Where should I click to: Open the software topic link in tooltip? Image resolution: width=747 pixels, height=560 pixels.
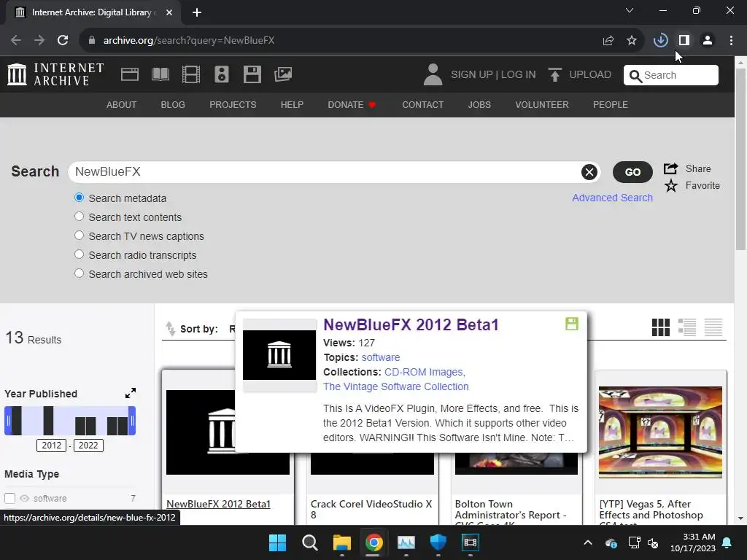pos(381,357)
